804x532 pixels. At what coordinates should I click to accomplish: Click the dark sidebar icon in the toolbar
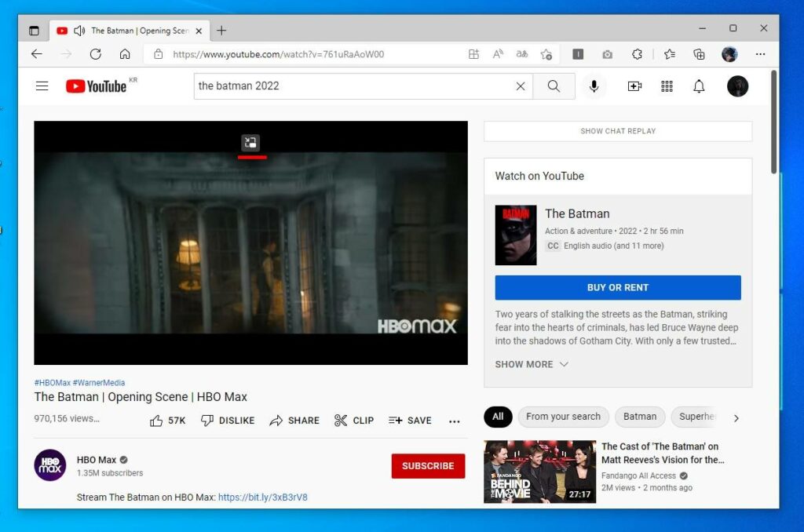578,54
